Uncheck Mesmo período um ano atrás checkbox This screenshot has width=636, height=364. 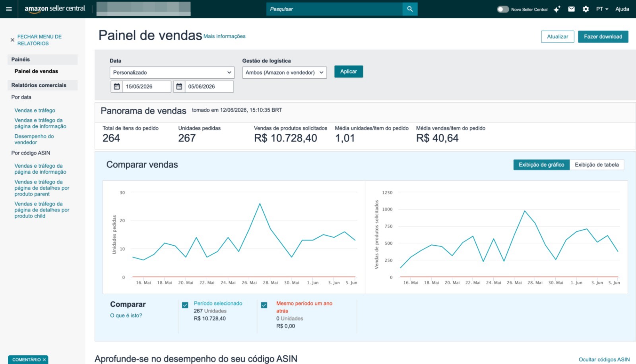[x=264, y=305]
